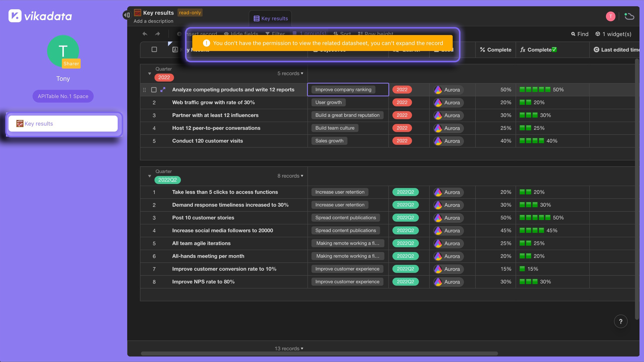Click the drag handle on the first record row
This screenshot has height=362, width=644.
tap(144, 90)
